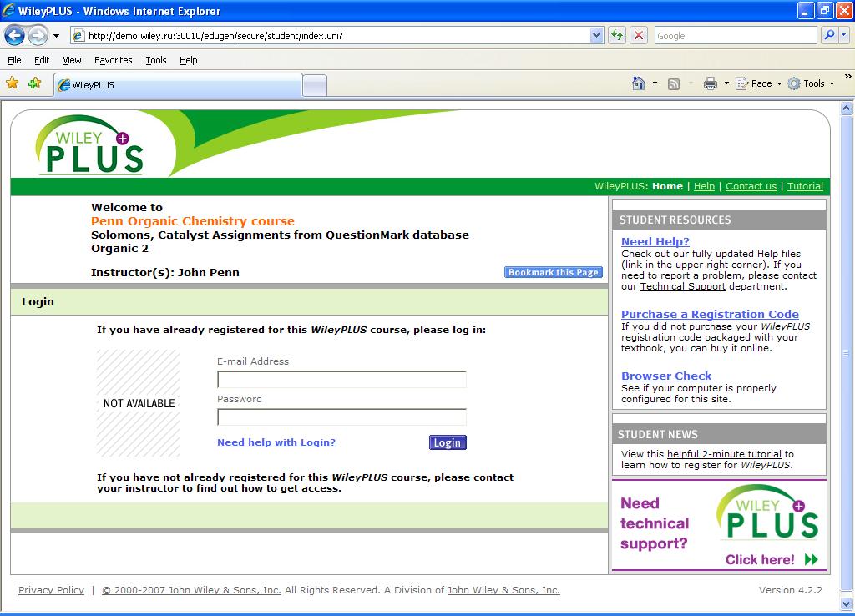This screenshot has width=855, height=616.
Task: Open the helpful 2-minute tutorial link
Action: pos(724,454)
